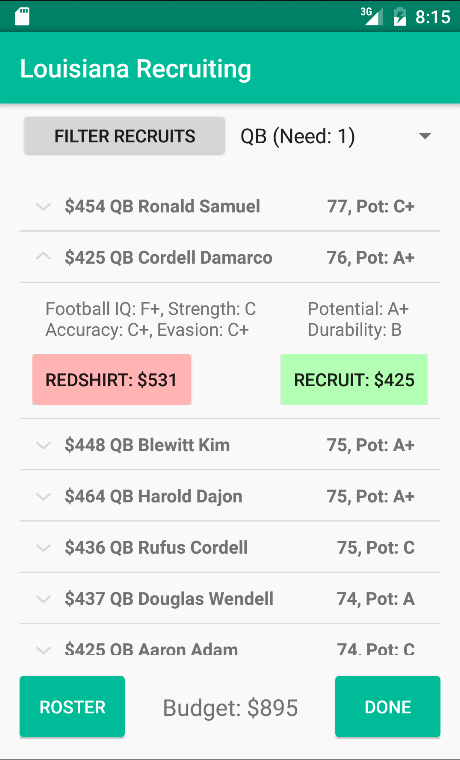The image size is (460, 760).
Task: Expand Harold Dajon chevron icon
Action: tap(44, 496)
